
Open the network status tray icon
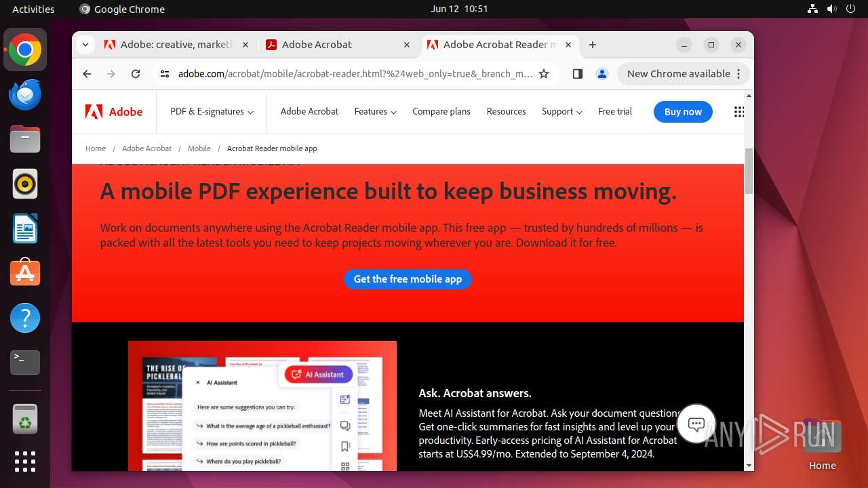pos(812,9)
